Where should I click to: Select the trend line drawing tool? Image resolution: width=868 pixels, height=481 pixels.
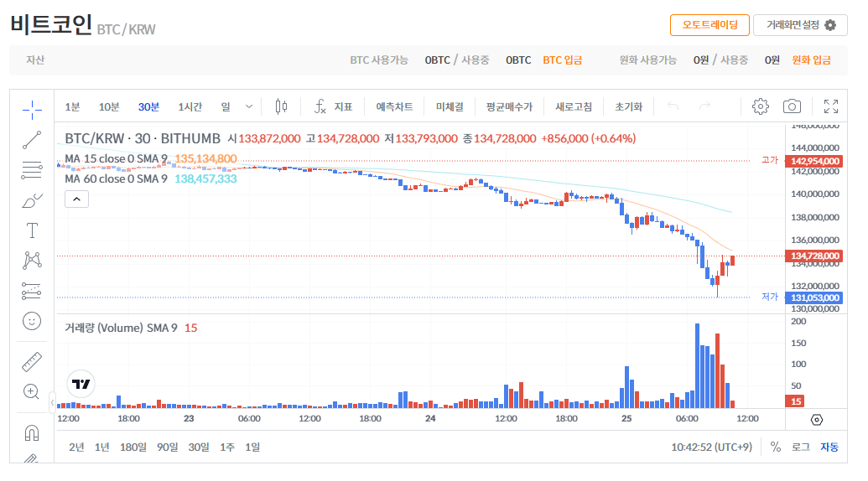point(32,140)
